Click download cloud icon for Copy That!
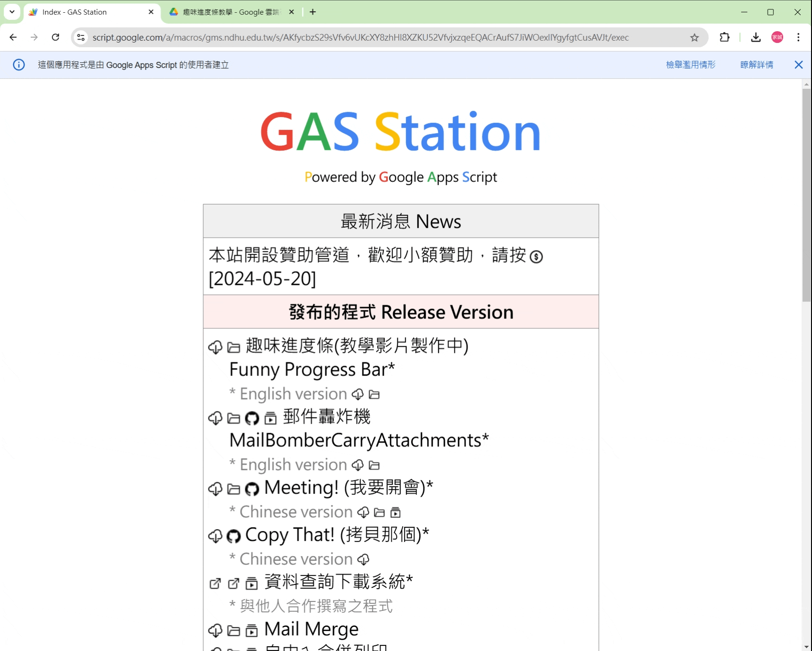The height and width of the screenshot is (651, 812). point(215,536)
